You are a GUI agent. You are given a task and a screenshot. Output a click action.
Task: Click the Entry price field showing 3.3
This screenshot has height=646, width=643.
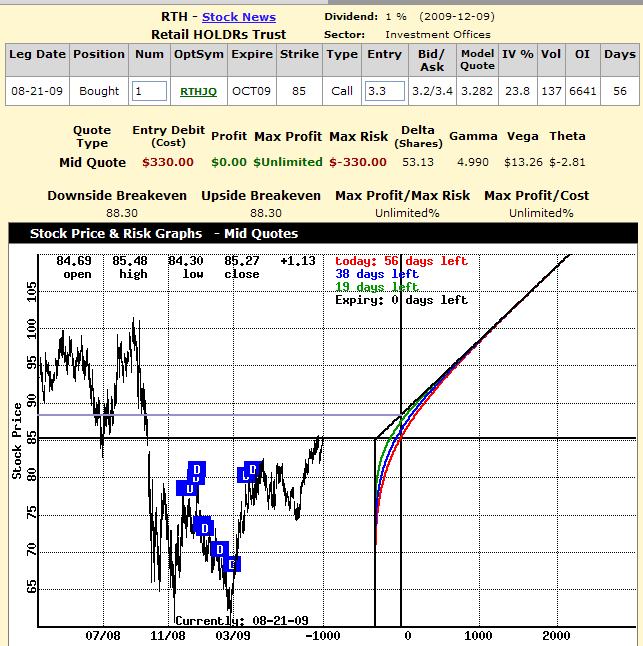[384, 91]
